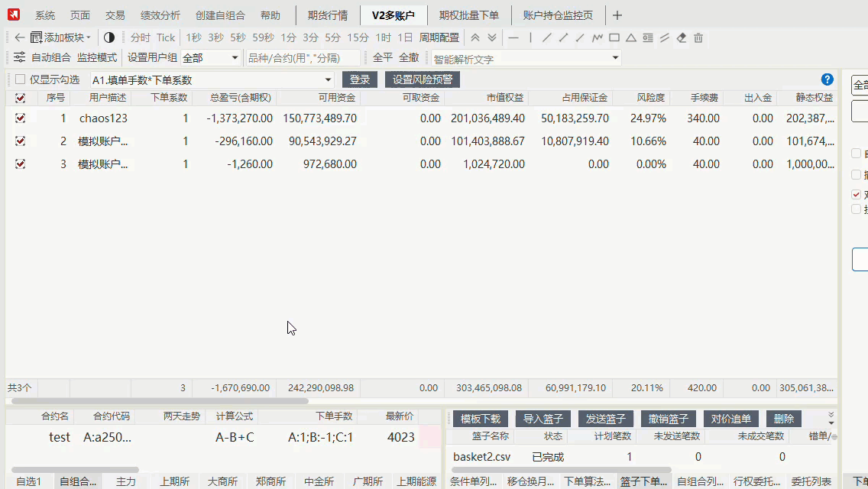Click the 品种/合约 input field
The height and width of the screenshot is (489, 868).
click(x=302, y=57)
